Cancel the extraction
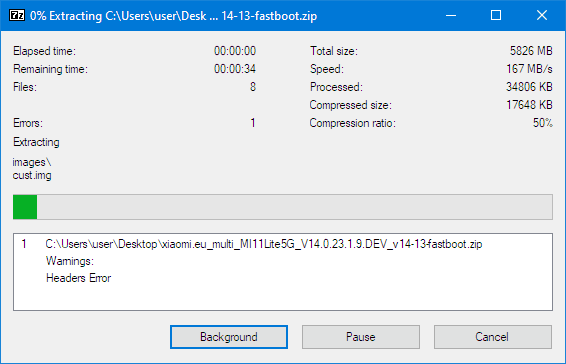Screen dimensions: 566x364 [492, 337]
